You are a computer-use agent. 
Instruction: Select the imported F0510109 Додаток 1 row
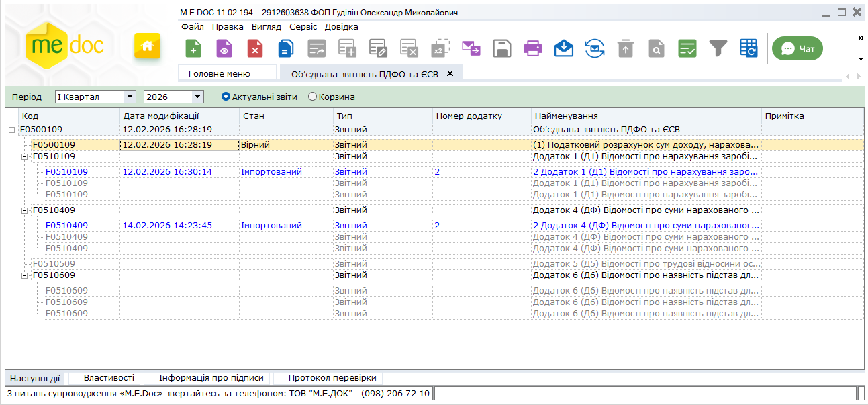[x=403, y=172]
